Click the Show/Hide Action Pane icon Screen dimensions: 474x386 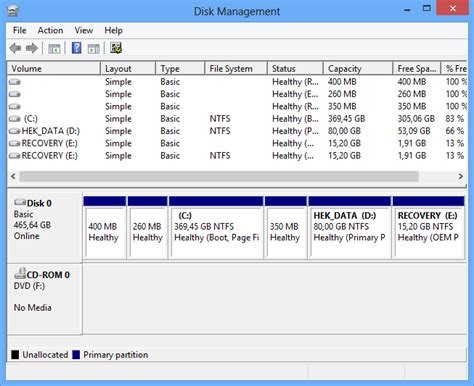[94, 49]
